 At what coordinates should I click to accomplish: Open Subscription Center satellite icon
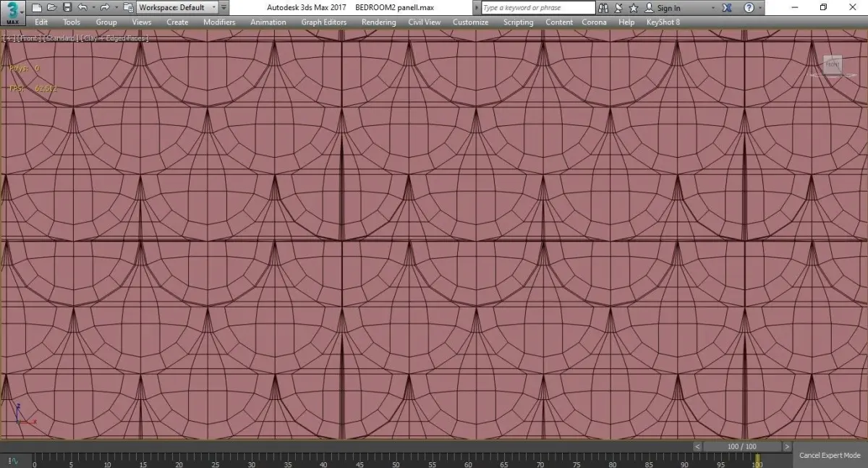620,8
